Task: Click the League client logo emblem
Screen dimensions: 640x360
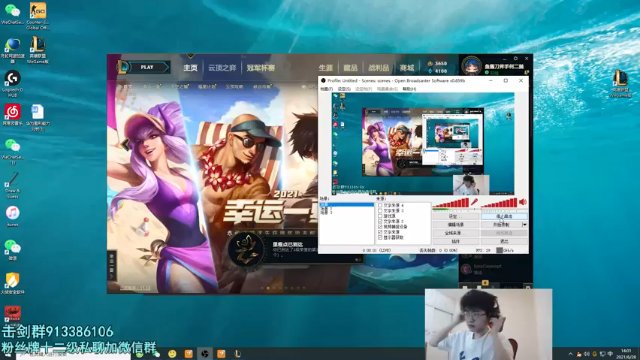Action: pos(123,67)
